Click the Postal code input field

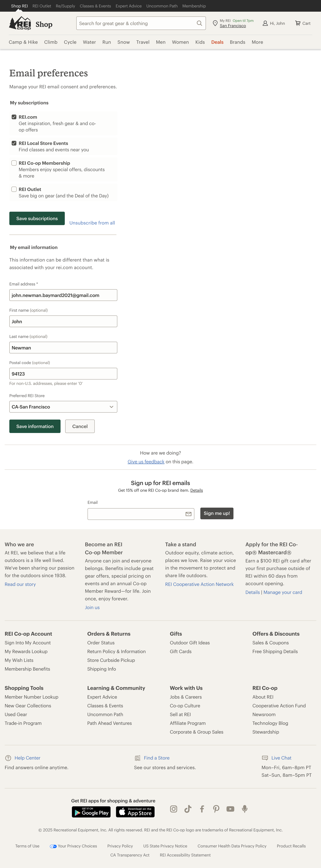coord(63,374)
